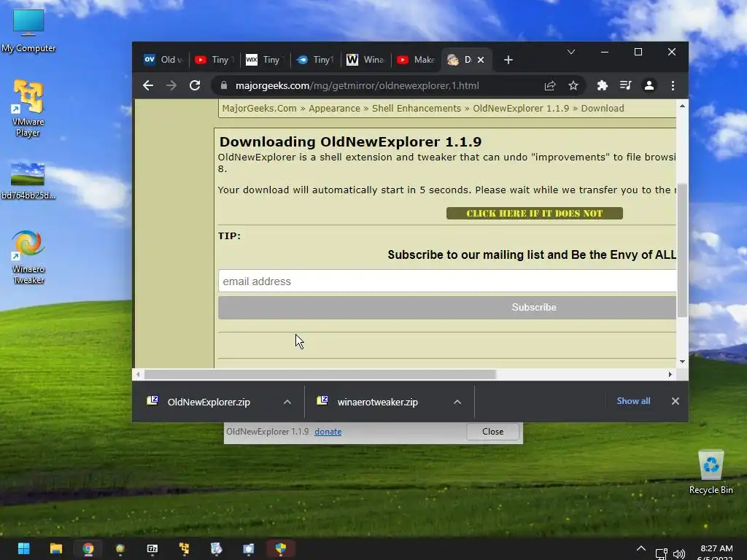Click the vertical scrollbar up arrow
This screenshot has width=747, height=560.
pyautogui.click(x=682, y=106)
